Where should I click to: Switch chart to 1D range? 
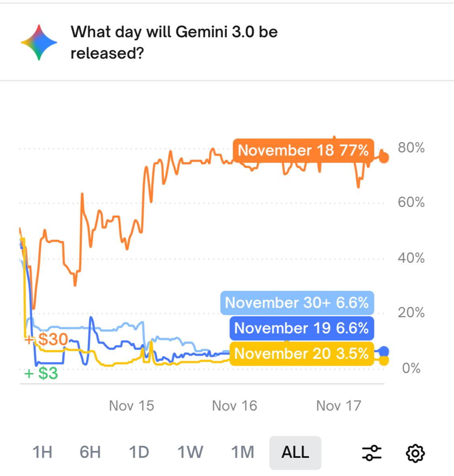[x=139, y=453]
